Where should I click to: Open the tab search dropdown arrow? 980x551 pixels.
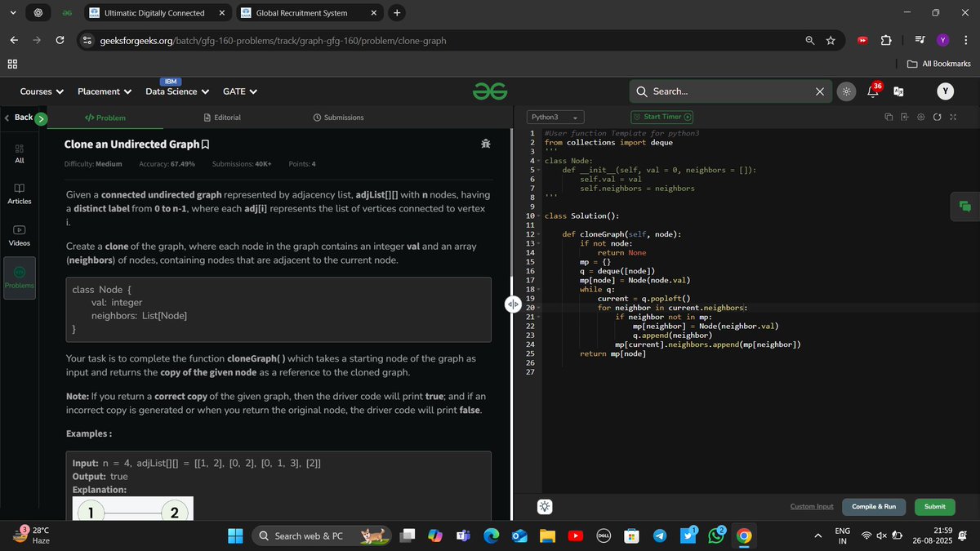point(11,13)
